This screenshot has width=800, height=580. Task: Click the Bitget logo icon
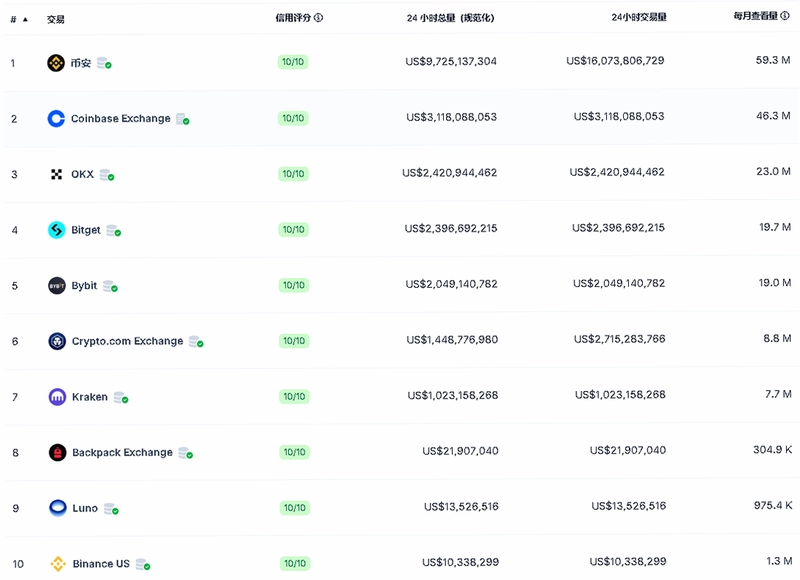pyautogui.click(x=57, y=230)
